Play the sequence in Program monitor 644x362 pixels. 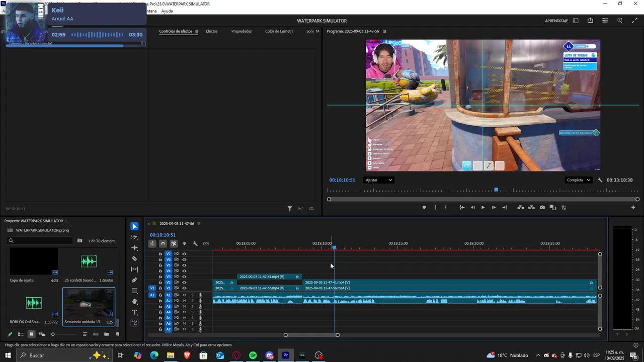pos(483,207)
